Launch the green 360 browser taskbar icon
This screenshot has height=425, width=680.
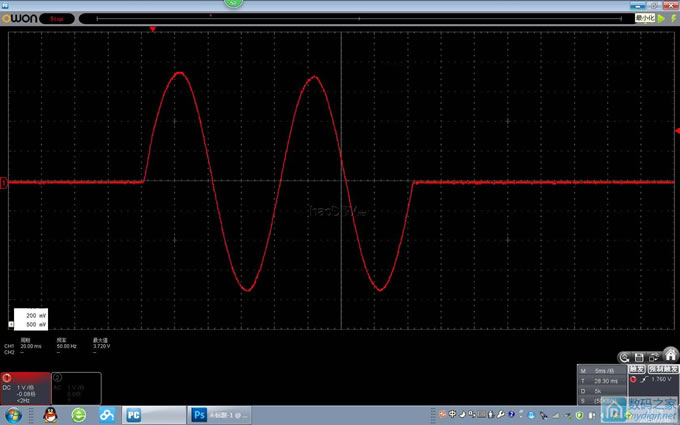tap(78, 414)
